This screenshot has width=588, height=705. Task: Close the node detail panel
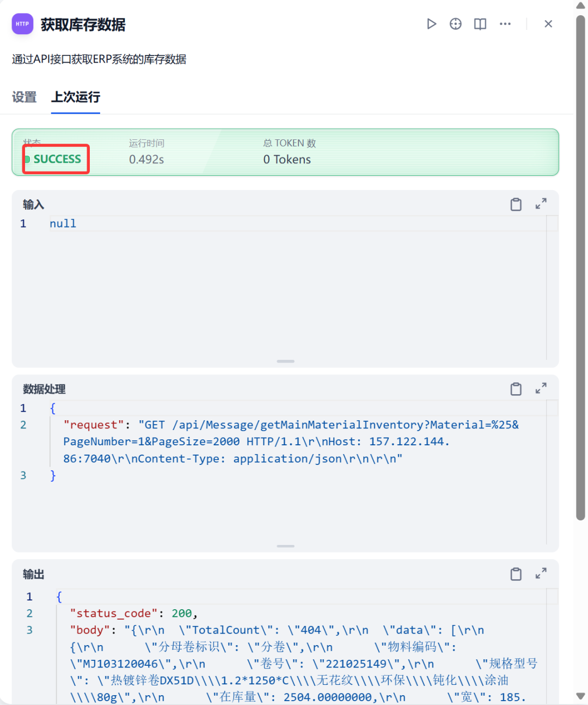pos(548,24)
